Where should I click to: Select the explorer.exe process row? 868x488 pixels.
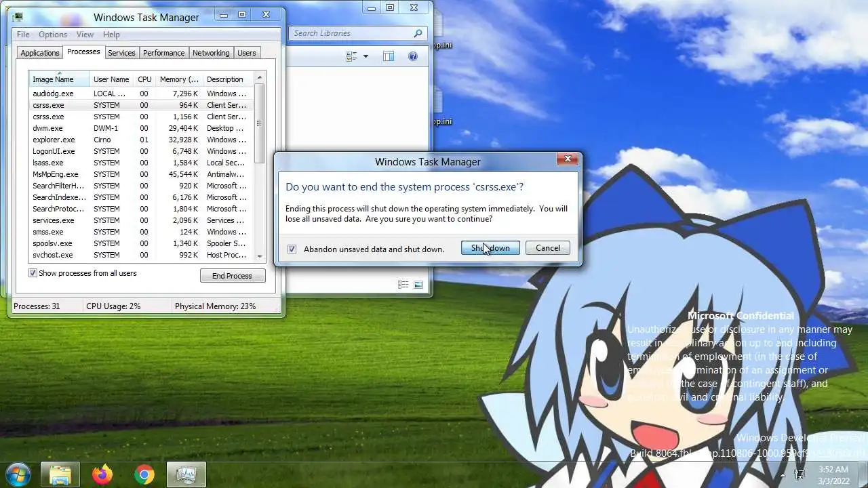140,140
